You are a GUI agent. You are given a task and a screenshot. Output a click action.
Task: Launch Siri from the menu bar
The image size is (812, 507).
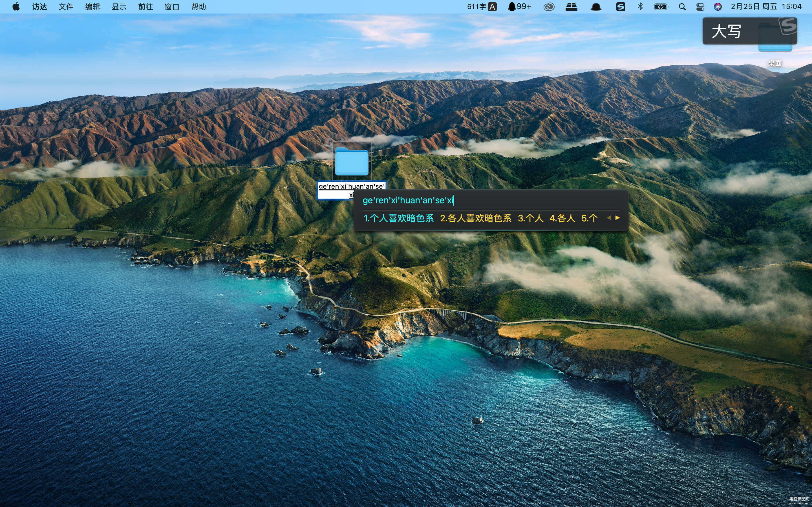click(718, 7)
